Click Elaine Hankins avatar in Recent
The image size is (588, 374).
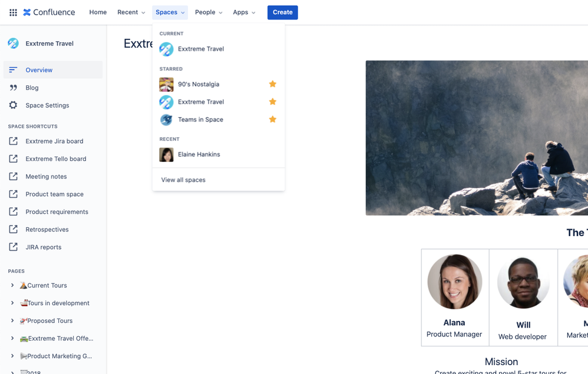166,154
